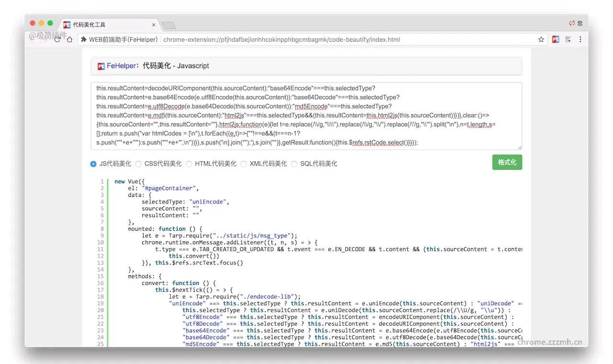Click the 'convert: function ()' code line
This screenshot has height=364, width=613.
click(x=179, y=283)
